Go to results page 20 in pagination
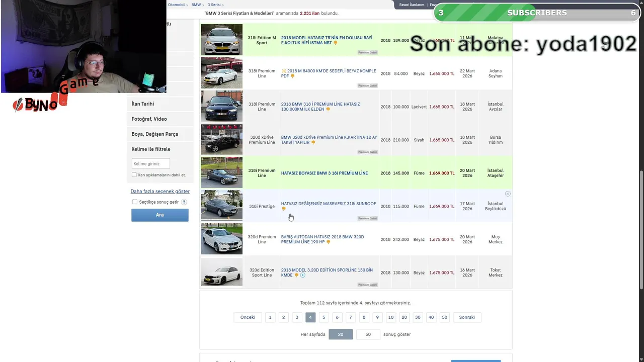The image size is (644, 362). point(405,317)
